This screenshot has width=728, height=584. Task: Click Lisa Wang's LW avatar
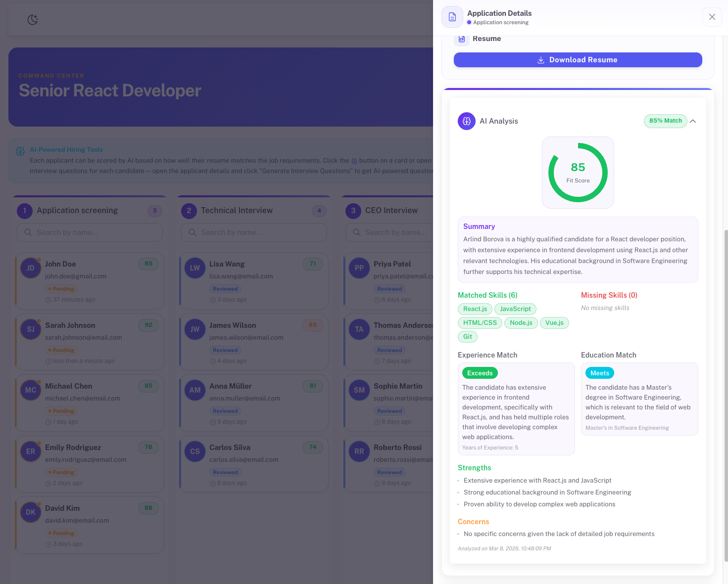coord(195,268)
